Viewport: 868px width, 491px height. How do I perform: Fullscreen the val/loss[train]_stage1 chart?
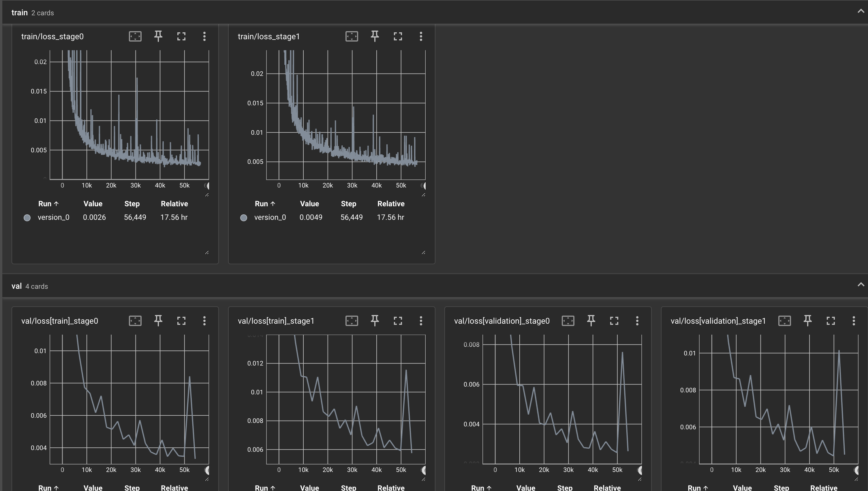click(x=398, y=321)
